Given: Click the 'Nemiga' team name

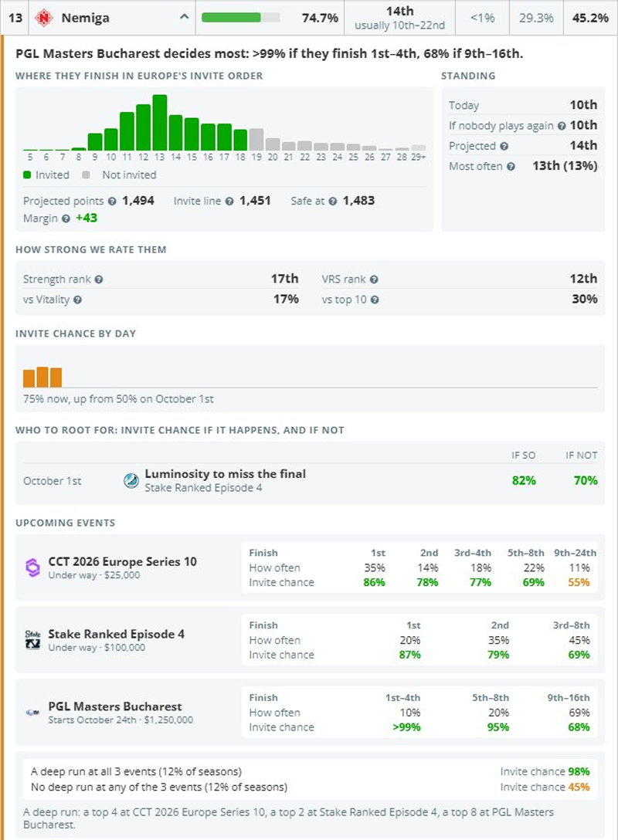Looking at the screenshot, I should click(85, 18).
